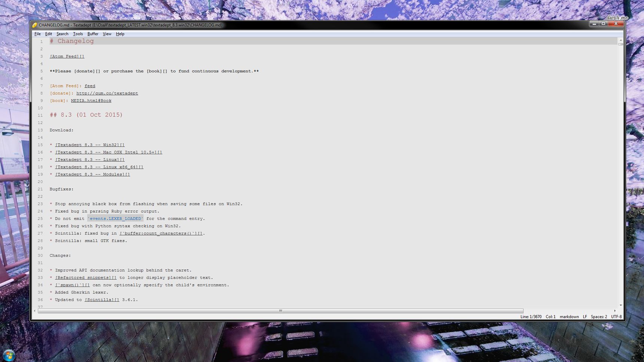Image resolution: width=644 pixels, height=362 pixels.
Task: Open the Search menu
Action: point(62,34)
